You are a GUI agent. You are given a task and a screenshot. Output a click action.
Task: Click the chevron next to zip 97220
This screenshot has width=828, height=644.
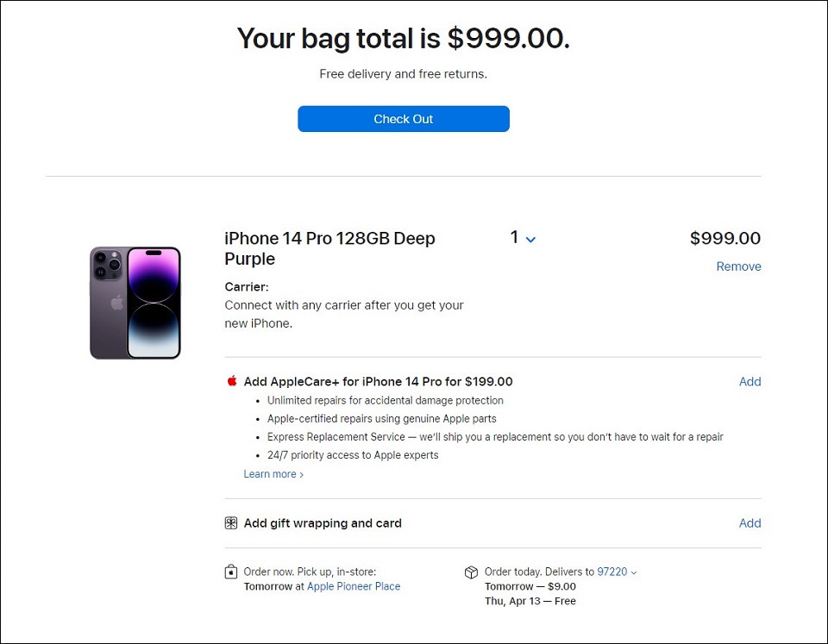[634, 572]
